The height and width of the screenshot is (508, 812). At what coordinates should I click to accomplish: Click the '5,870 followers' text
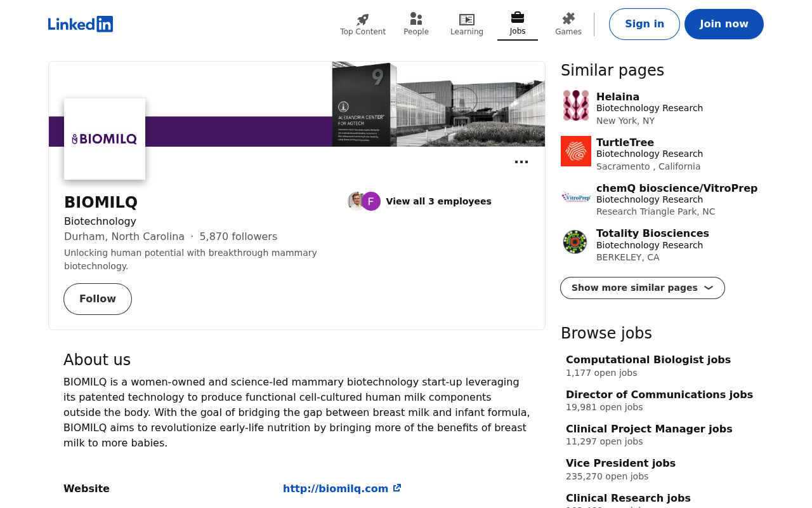pos(239,237)
